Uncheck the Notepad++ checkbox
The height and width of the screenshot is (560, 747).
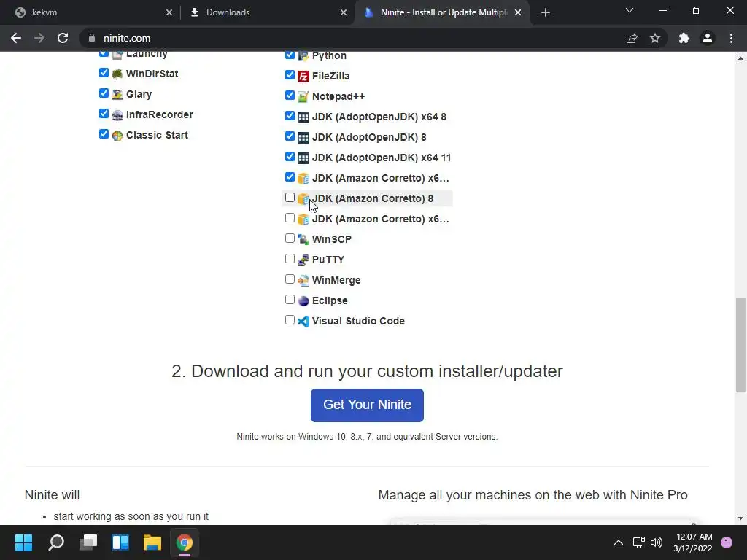point(290,96)
